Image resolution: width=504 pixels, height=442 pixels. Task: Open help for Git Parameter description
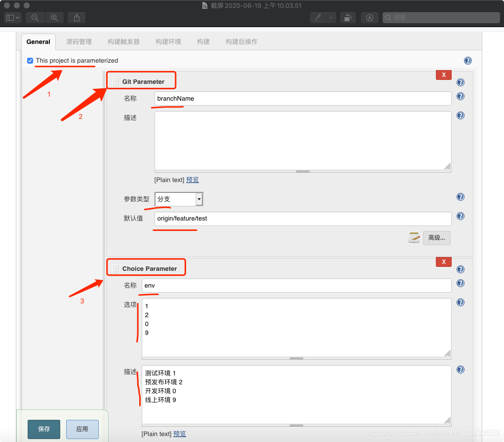(x=460, y=115)
